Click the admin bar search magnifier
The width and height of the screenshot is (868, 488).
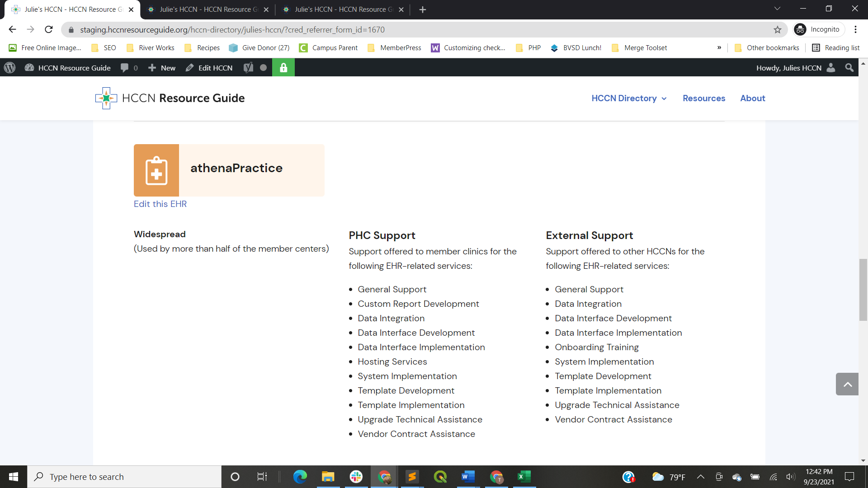[x=849, y=68]
